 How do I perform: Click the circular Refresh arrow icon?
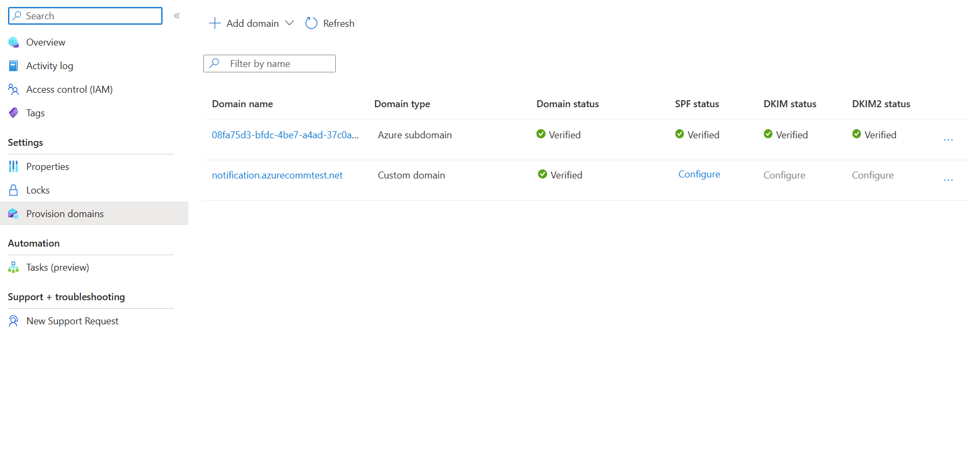point(311,23)
